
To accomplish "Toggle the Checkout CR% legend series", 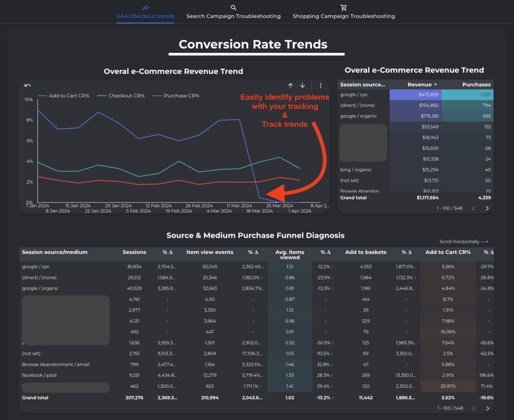I will (121, 96).
